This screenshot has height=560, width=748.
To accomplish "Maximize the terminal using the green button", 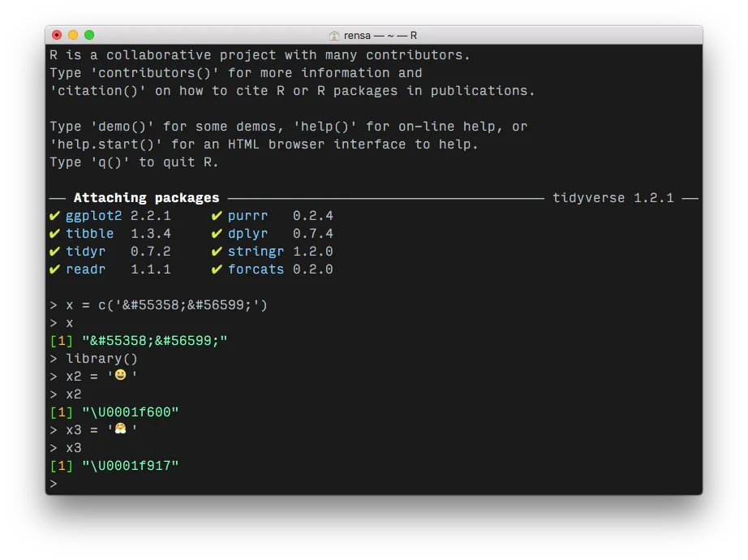I will point(89,35).
